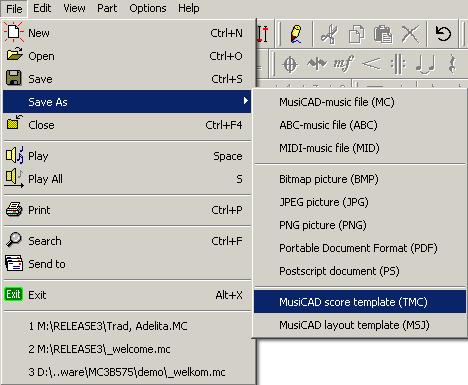Choose the Play Space menu entry

127,156
